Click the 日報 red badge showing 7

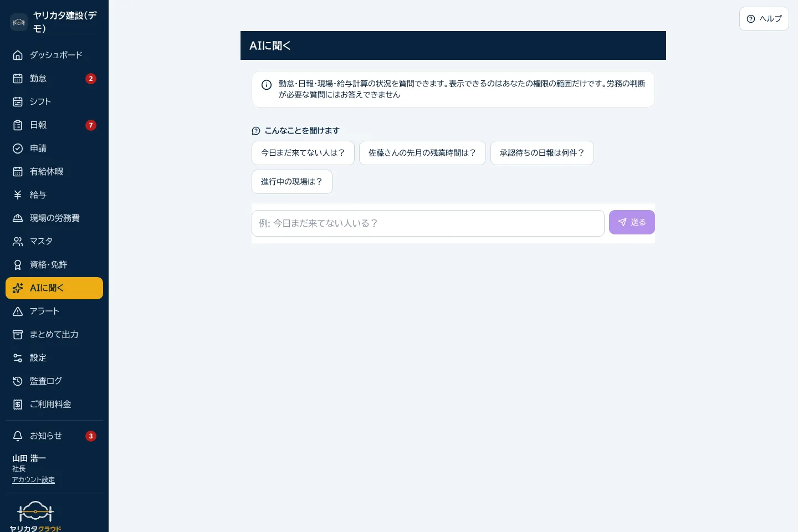pos(91,125)
